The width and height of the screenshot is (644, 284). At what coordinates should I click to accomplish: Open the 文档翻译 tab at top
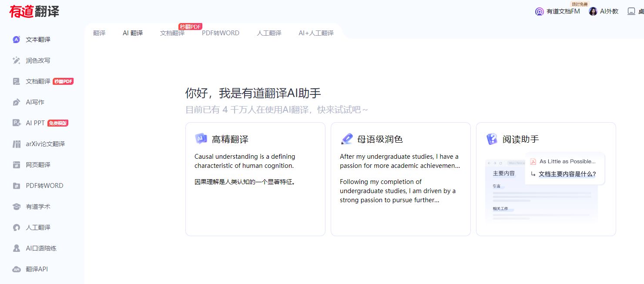pyautogui.click(x=172, y=33)
